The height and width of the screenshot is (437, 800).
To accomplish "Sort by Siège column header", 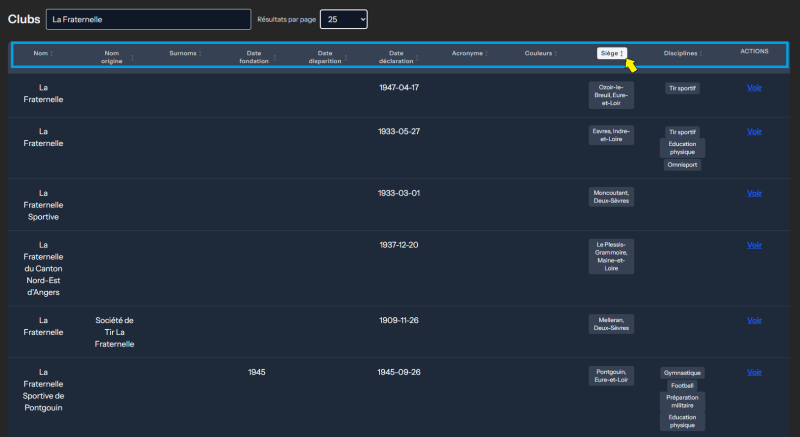I will point(612,53).
